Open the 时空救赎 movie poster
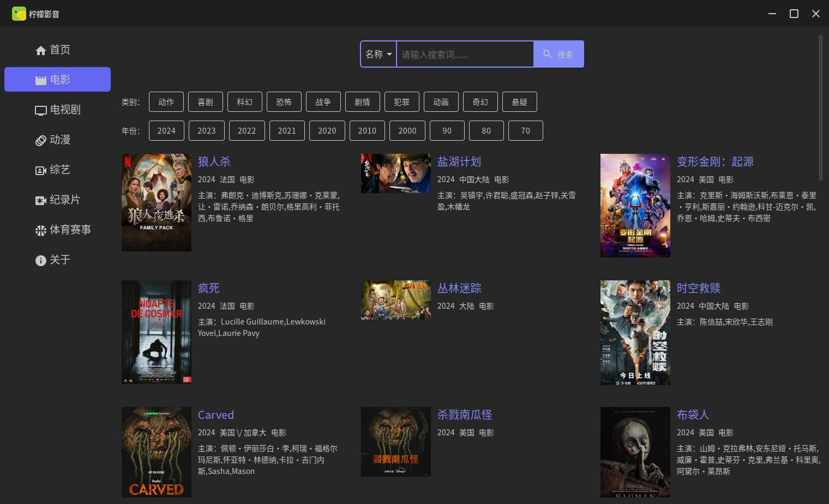The height and width of the screenshot is (504, 829). click(635, 333)
